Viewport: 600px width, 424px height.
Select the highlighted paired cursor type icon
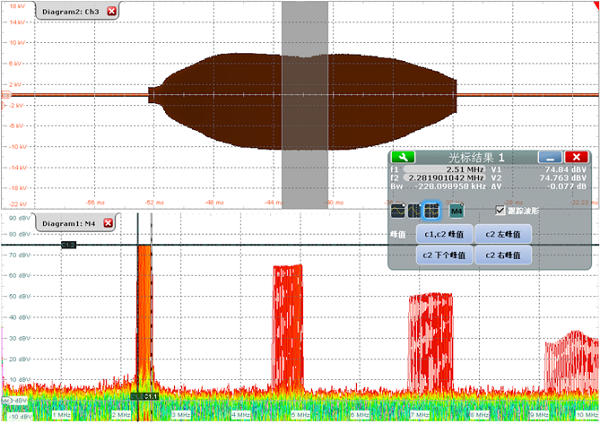click(432, 211)
